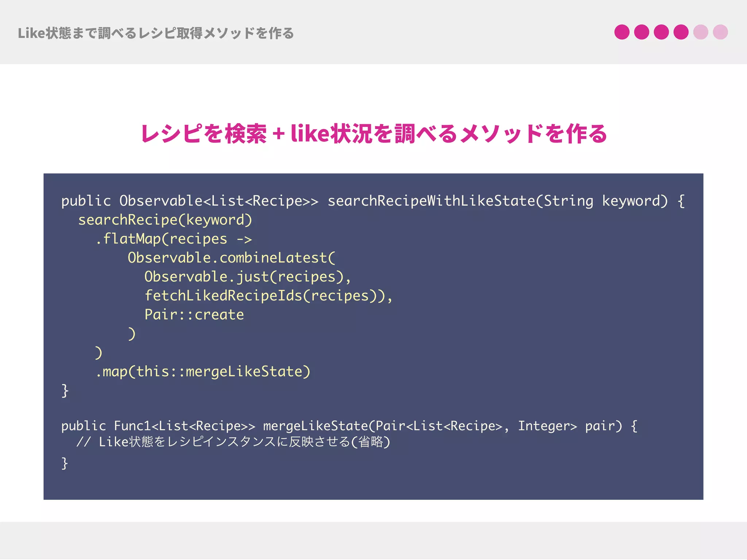Click the slide header 'Like状態まで調べるレシピ取得メソッドを作る'

(x=156, y=33)
